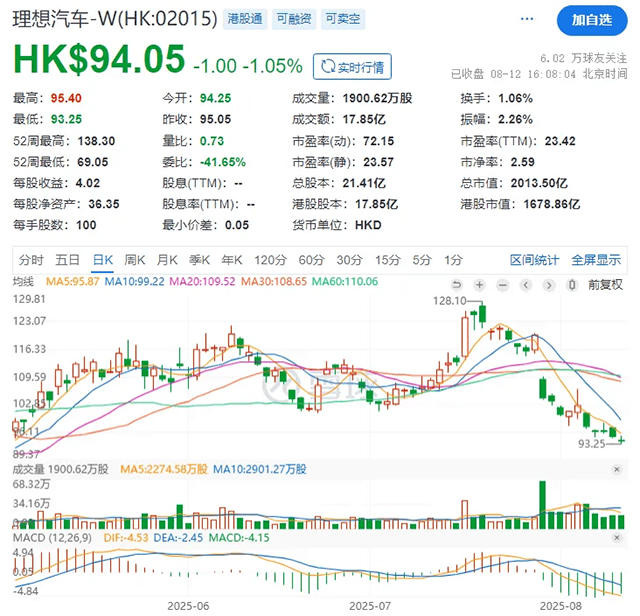Viewport: 640px width, 616px height.
Task: Click the 全屏显示 fullscreen link
Action: tap(596, 260)
